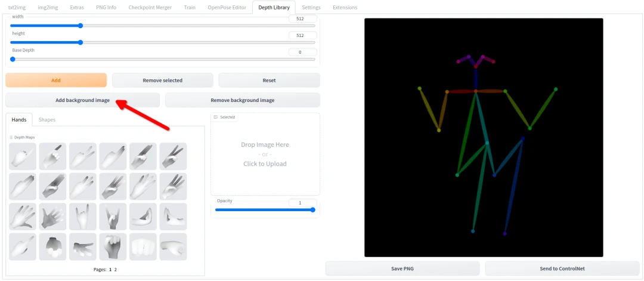The height and width of the screenshot is (281, 644).
Task: Choose the last hand thumbnail in top row
Action: point(173,156)
